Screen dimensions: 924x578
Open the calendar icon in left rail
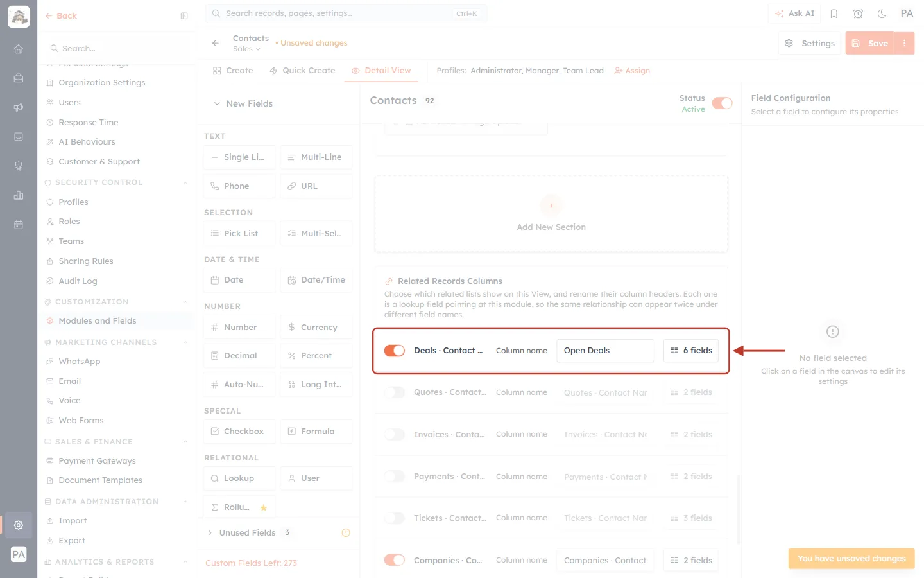19,225
